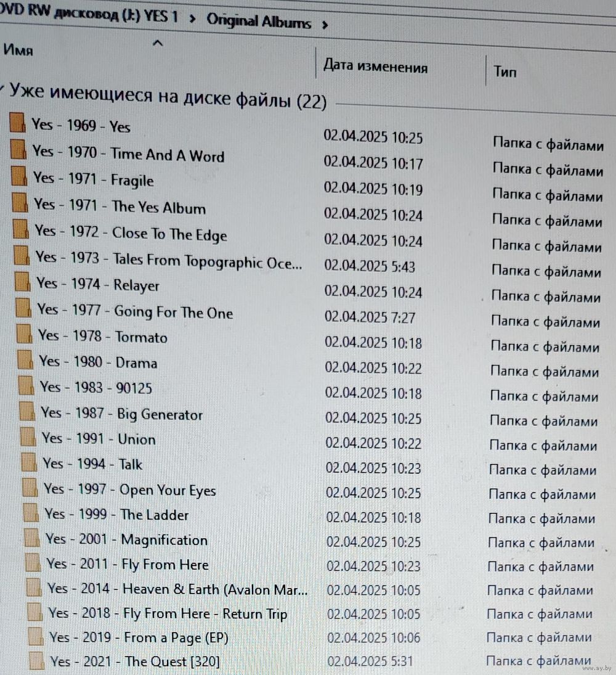
Task: Click the date '02.04.2025 10:17'
Action: pos(373,163)
